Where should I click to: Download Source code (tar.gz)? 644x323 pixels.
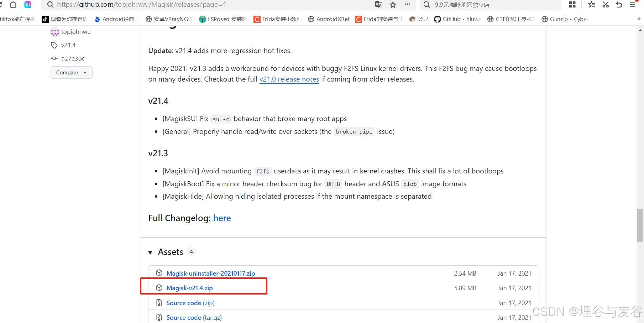point(194,317)
